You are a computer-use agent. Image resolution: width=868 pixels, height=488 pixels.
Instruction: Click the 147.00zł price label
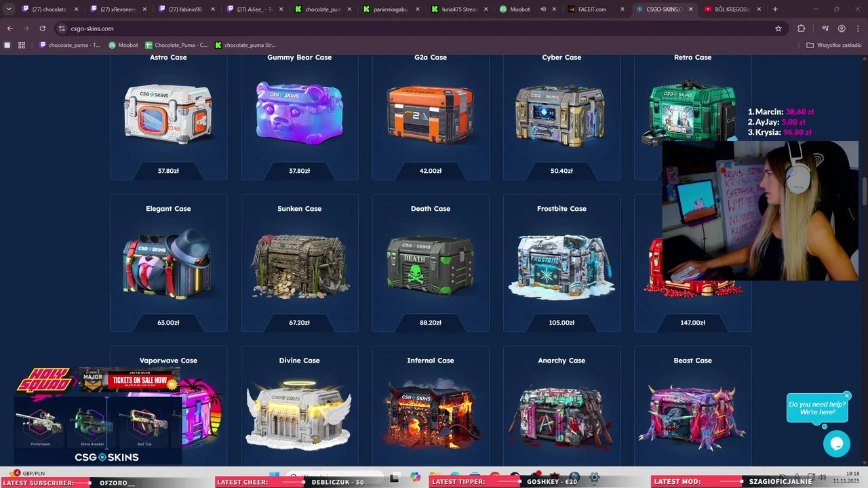693,323
